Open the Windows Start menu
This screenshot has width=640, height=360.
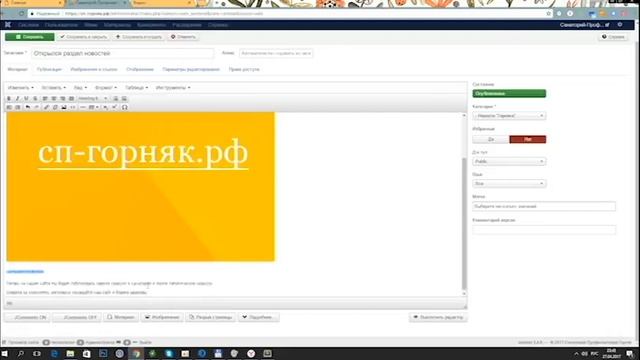click(4, 353)
